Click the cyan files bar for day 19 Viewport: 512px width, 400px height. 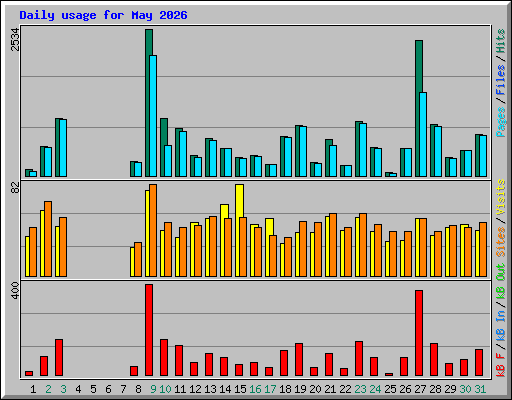coord(303,151)
